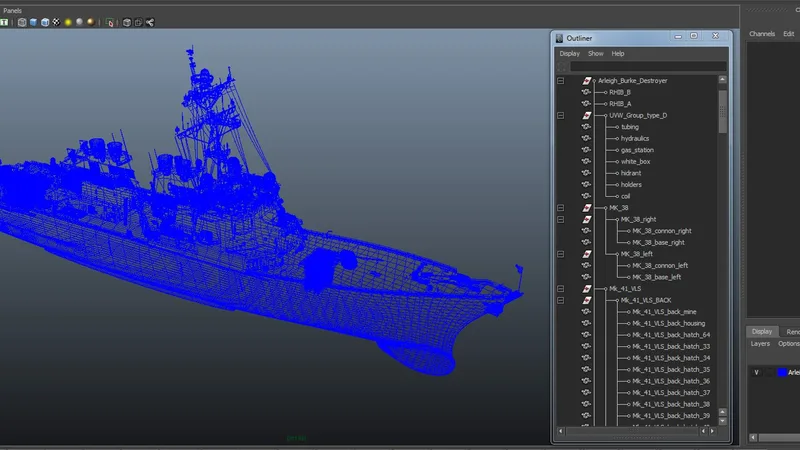The image size is (800, 450).
Task: Click layer editor horizontal scroll left arrow
Action: click(x=753, y=437)
